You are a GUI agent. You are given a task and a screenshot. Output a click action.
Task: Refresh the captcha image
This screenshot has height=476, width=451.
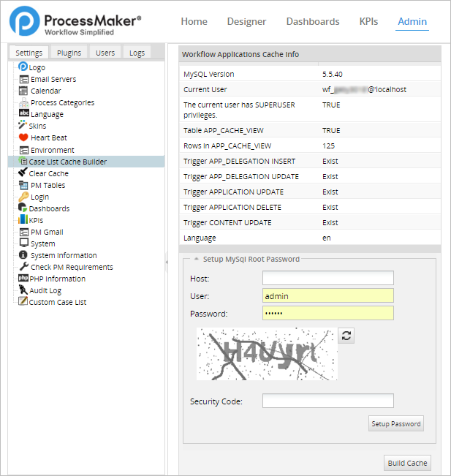coord(347,336)
